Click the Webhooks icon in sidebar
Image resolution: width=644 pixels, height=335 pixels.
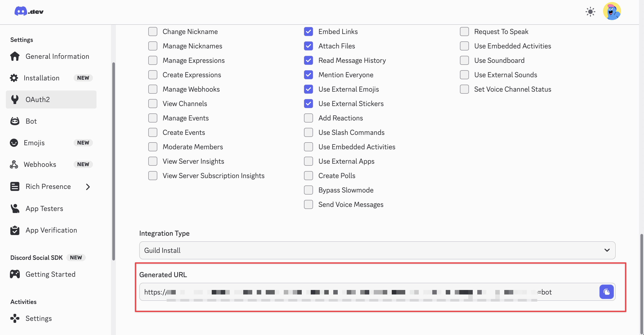[x=14, y=164]
